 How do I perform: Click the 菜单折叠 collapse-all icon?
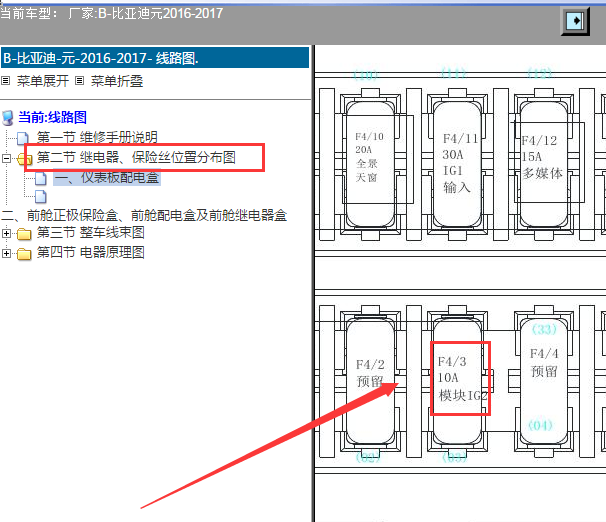coord(79,81)
